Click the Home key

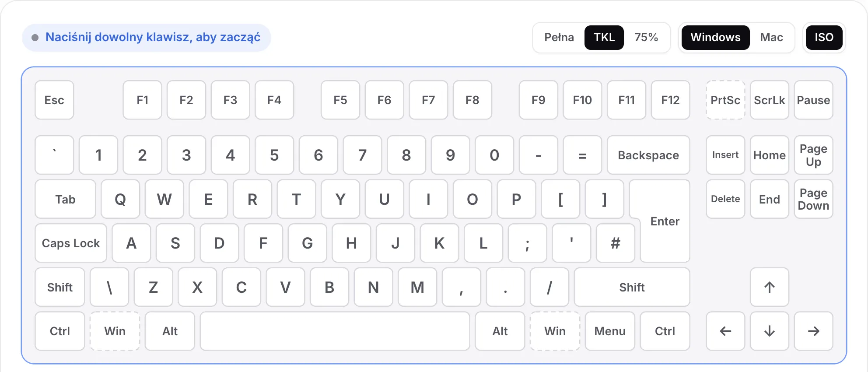pos(769,155)
